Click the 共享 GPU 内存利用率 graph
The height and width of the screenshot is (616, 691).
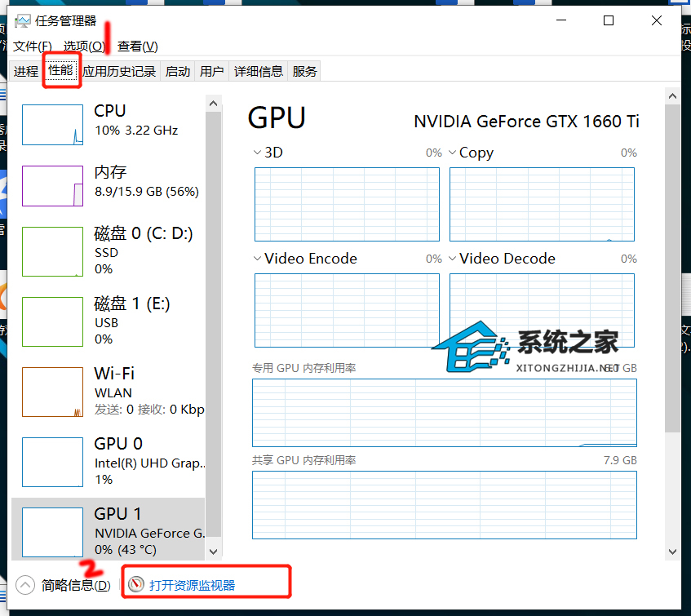444,505
